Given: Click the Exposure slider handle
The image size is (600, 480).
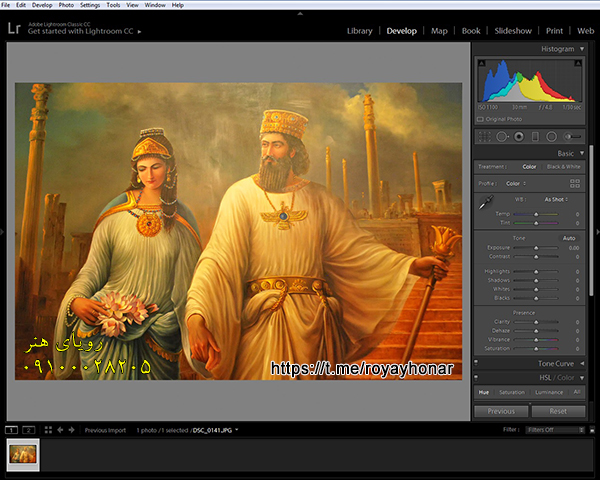Looking at the screenshot, I should click(535, 247).
